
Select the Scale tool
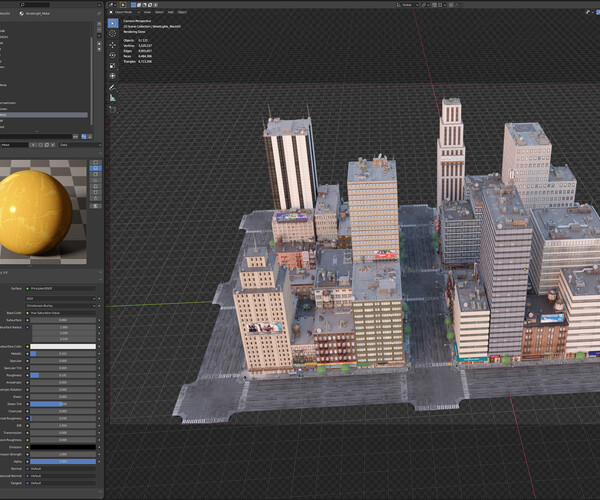click(x=112, y=65)
